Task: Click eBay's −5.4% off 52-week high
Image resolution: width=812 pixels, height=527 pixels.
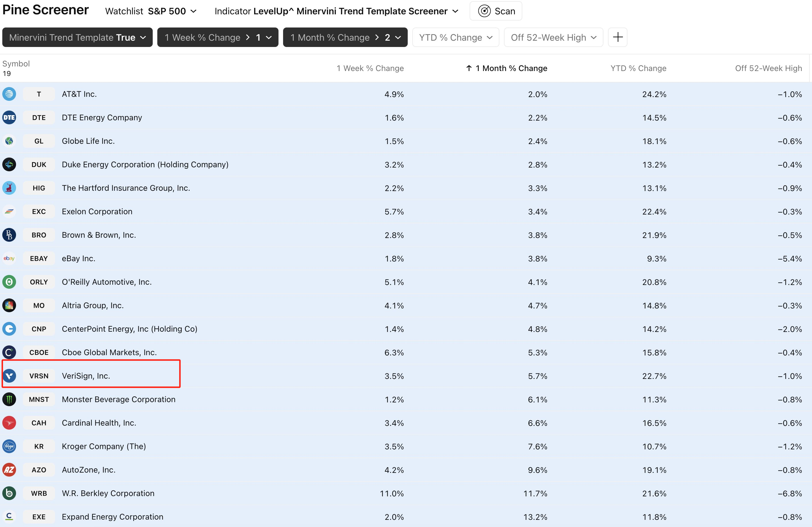Action: [789, 258]
